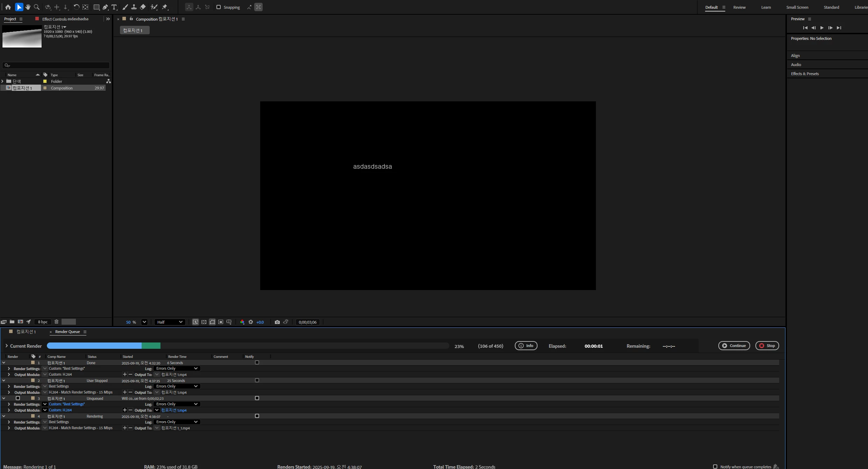Screen dimensions: 868x469
Task: Click the Home icon
Action: 8,7
